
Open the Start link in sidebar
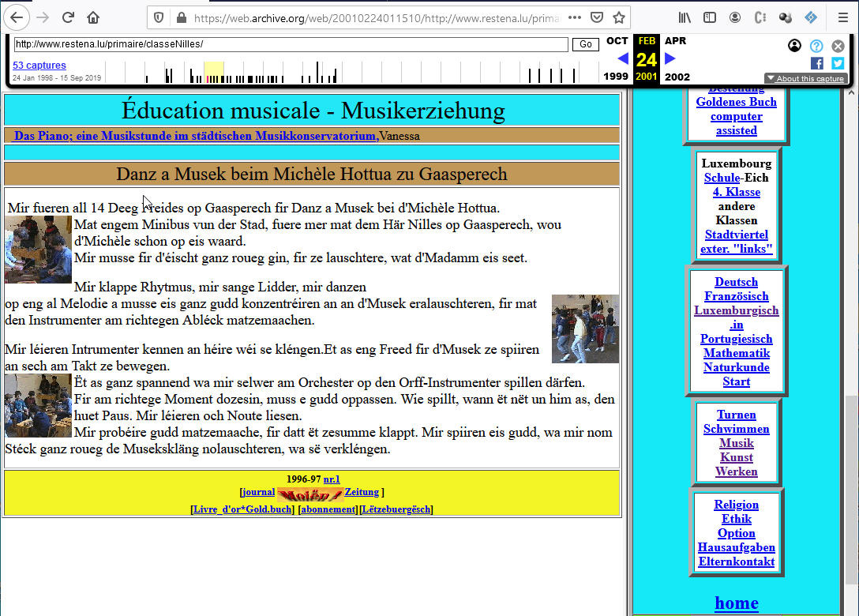[x=737, y=381]
